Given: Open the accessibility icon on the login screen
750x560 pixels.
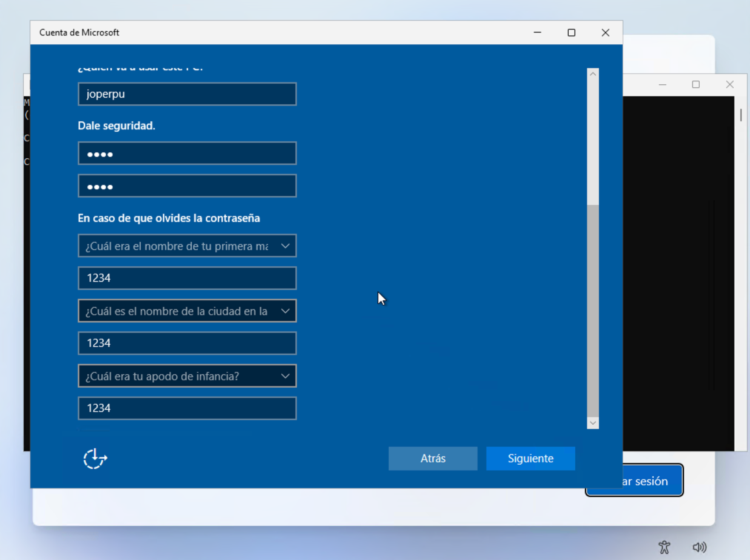Looking at the screenshot, I should [x=664, y=547].
